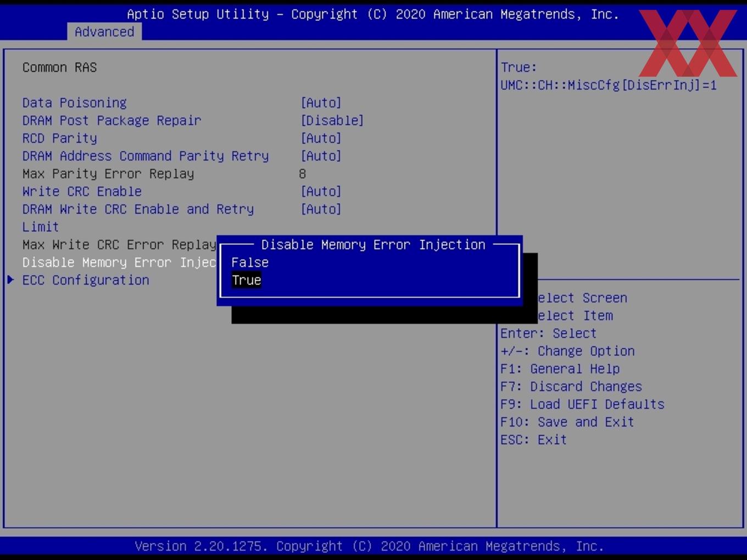
Task: Click the Select Item key hint
Action: click(x=575, y=316)
